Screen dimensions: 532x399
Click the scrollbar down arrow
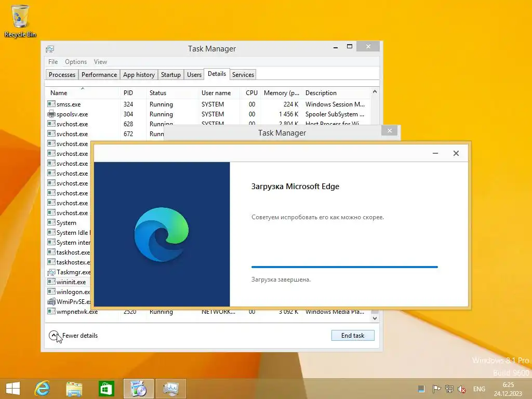pyautogui.click(x=375, y=318)
